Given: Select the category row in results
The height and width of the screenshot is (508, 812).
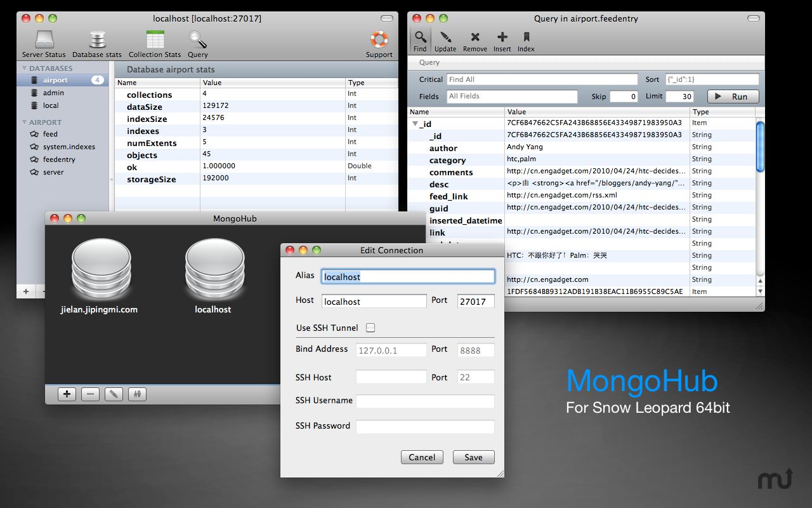Looking at the screenshot, I should [582, 159].
